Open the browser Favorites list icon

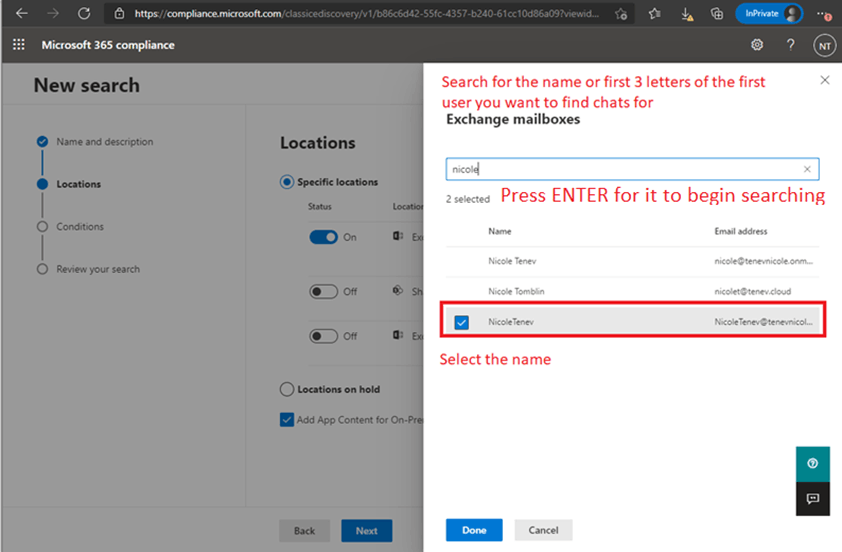654,13
